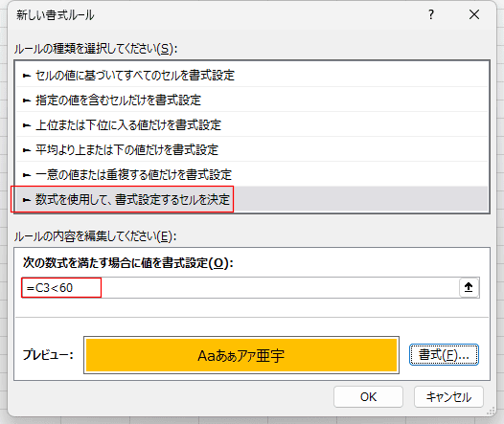Screen dimensions: 504x424
Task: Cancel the dialog with キャンセル button
Action: pyautogui.click(x=448, y=396)
